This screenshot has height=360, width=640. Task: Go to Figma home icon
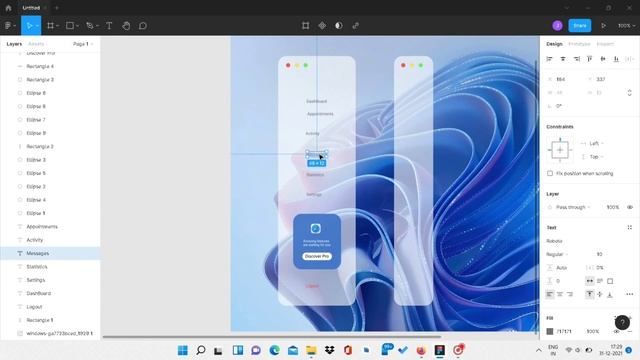click(x=8, y=8)
